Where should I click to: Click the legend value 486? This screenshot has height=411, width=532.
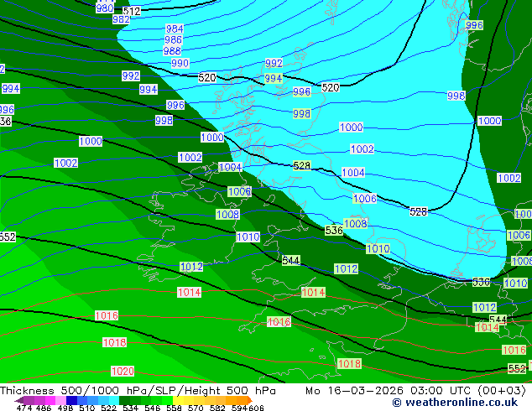pyautogui.click(x=44, y=408)
